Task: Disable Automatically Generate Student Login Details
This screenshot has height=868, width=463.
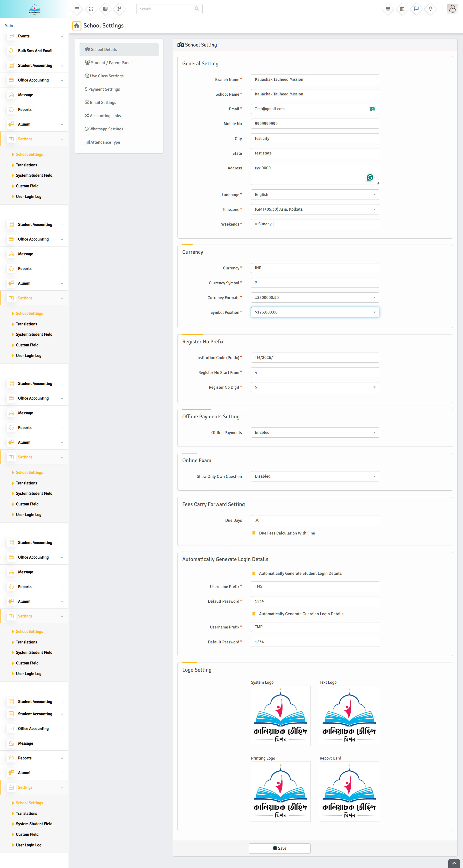Action: pos(254,573)
